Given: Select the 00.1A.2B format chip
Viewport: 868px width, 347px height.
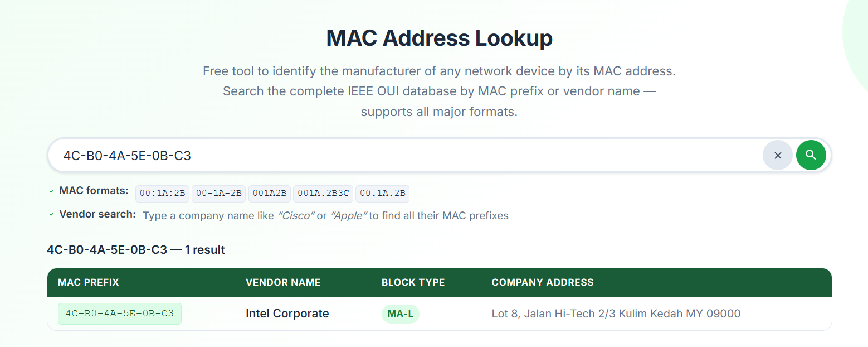Looking at the screenshot, I should [x=382, y=194].
